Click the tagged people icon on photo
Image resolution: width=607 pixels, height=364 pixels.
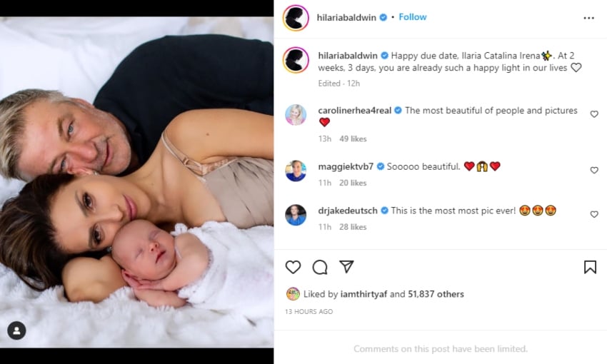coord(16,330)
